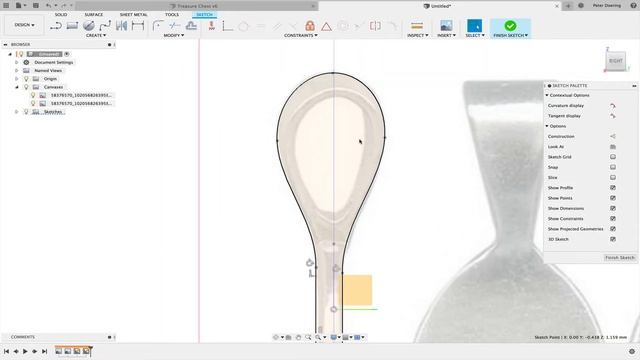Apply the Symmetry constraint

tap(375, 26)
